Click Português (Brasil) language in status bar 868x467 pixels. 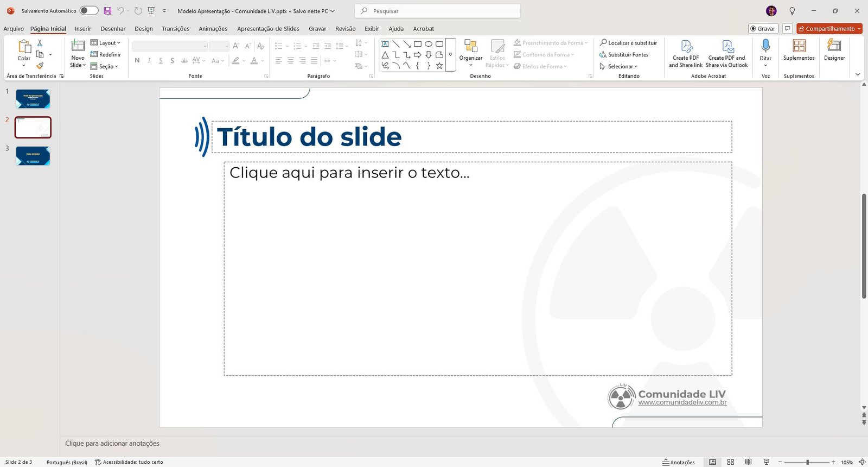pos(67,462)
